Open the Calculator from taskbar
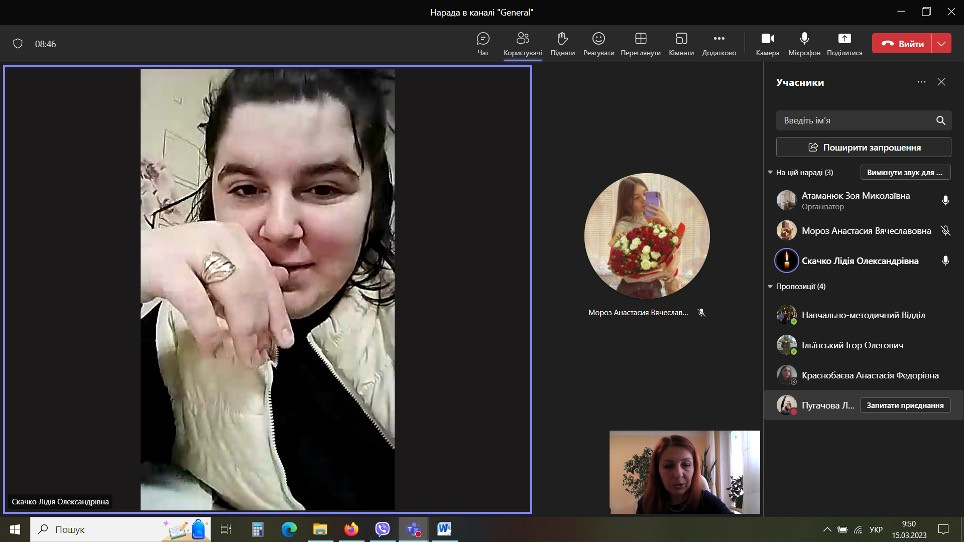Screen dimensions: 964x542 coord(258,529)
